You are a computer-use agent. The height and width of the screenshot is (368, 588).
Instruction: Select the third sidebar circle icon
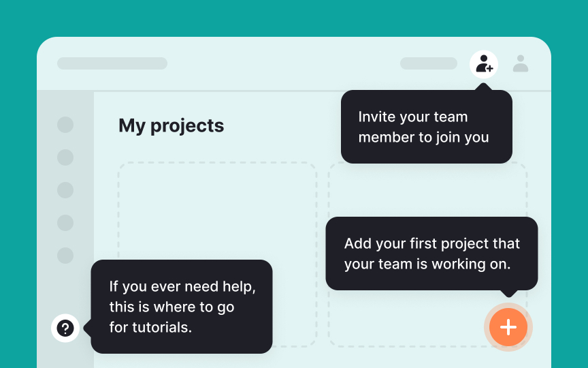(x=65, y=190)
